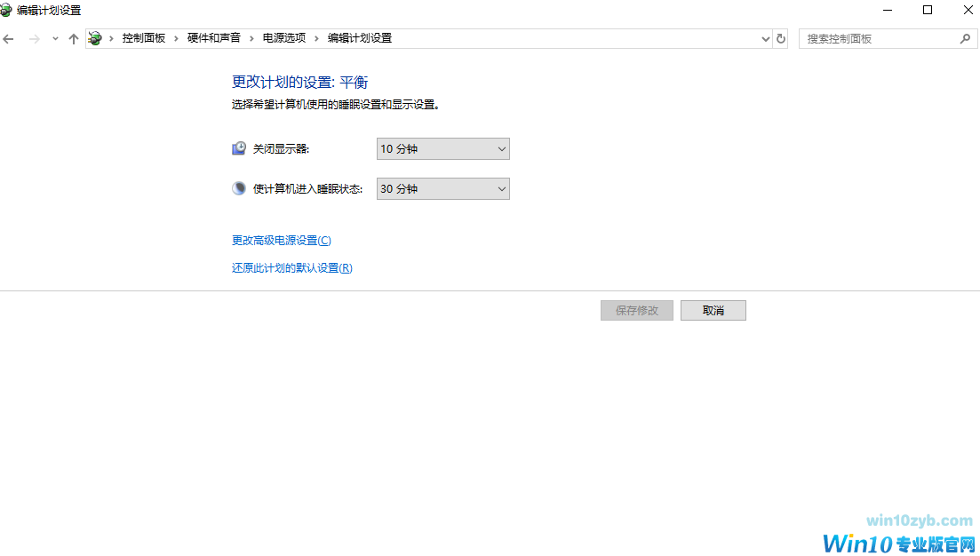Screen dimensions: 980x556
Task: Click the refresh icon in the address bar
Action: coord(781,38)
